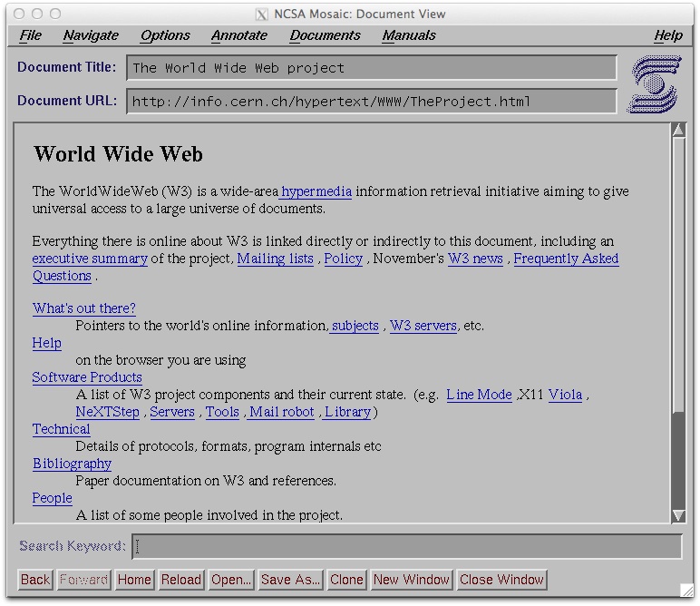Click the vertical scrollbar thumb
This screenshot has width=700, height=606.
[x=678, y=275]
